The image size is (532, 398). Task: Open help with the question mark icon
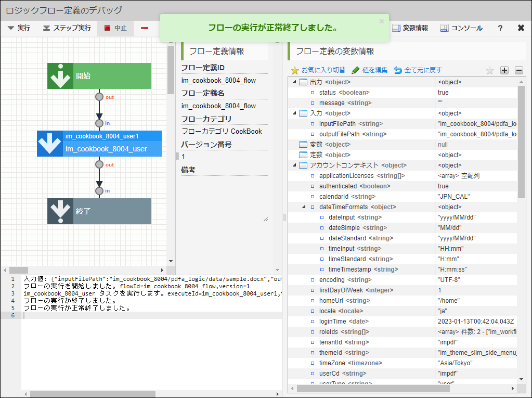pyautogui.click(x=500, y=28)
